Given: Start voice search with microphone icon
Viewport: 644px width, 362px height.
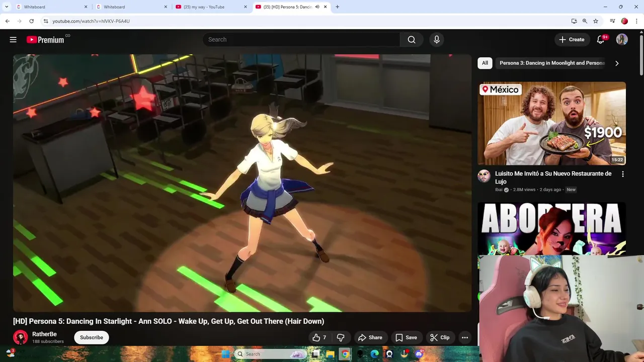Looking at the screenshot, I should pyautogui.click(x=436, y=40).
